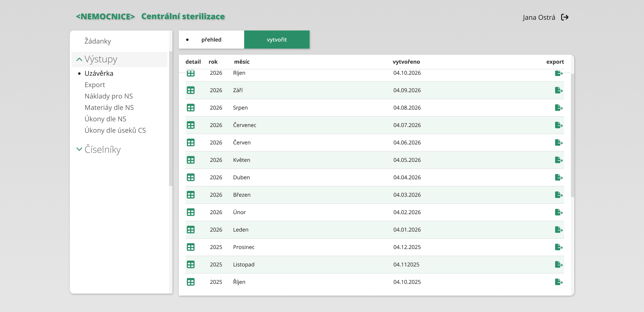The height and width of the screenshot is (312, 644).
Task: Open detail for Prosinec 2025
Action: click(191, 247)
